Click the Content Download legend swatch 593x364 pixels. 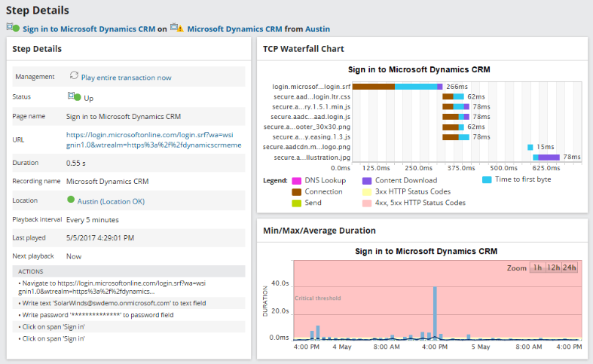click(x=367, y=180)
